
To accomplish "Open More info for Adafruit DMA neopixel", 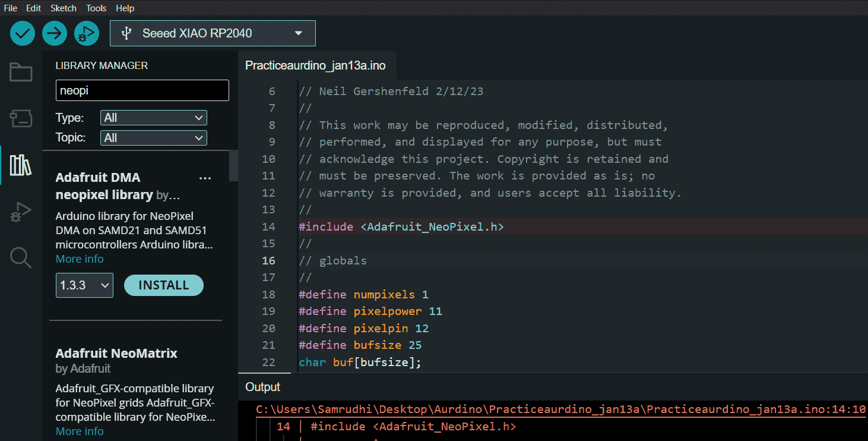I will [x=80, y=259].
